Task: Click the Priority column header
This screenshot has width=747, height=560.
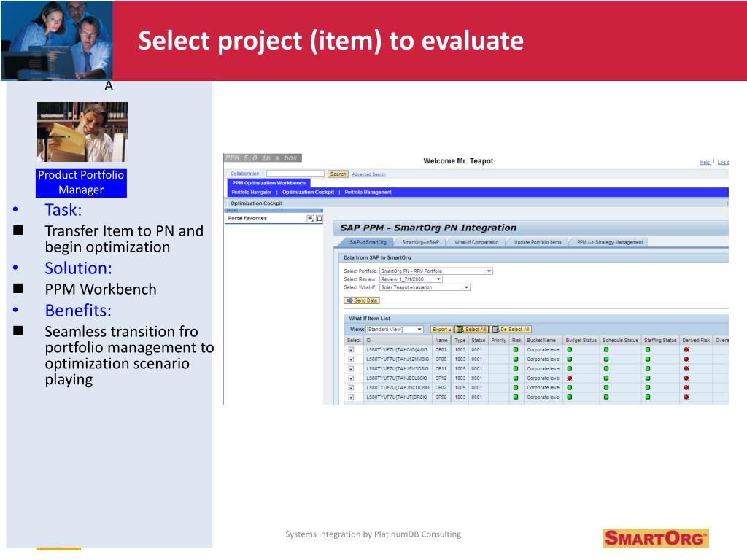Action: pyautogui.click(x=499, y=340)
